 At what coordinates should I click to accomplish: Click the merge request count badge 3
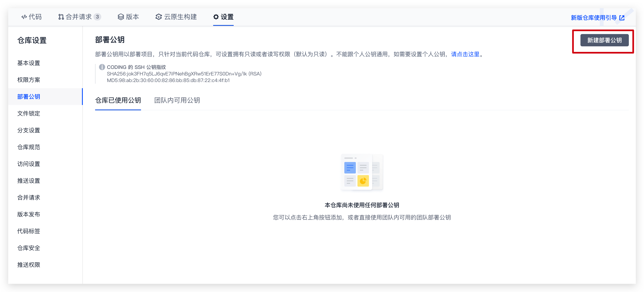pyautogui.click(x=97, y=17)
